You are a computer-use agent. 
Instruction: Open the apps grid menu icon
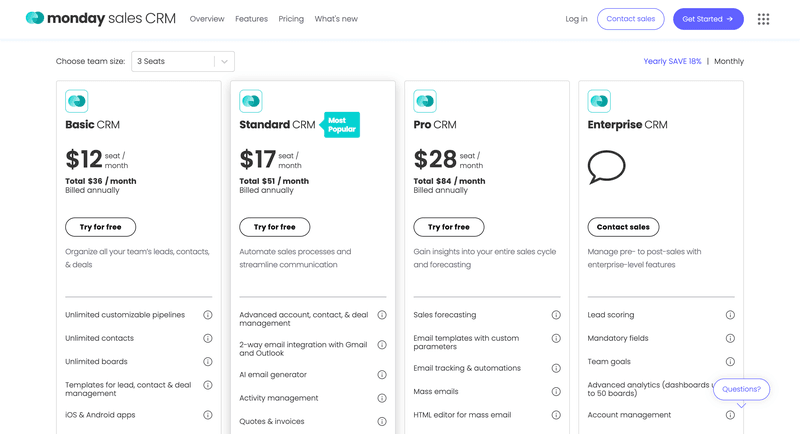pos(763,19)
